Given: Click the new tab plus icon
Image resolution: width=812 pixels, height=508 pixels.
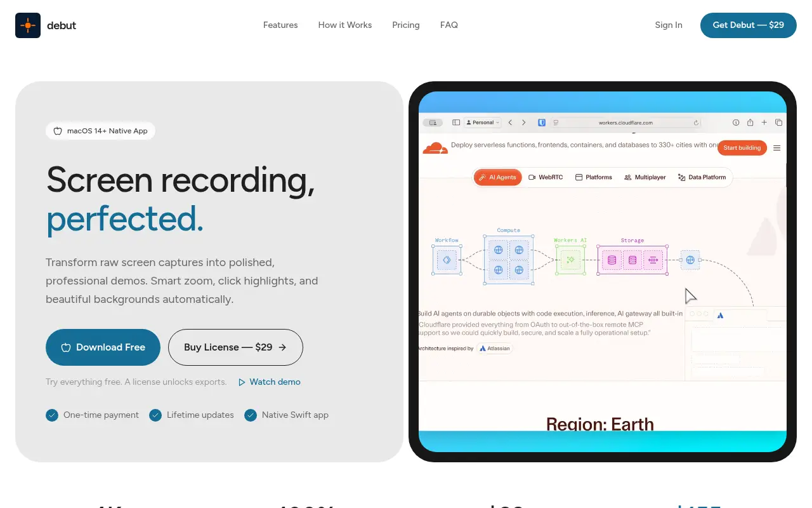Looking at the screenshot, I should coord(764,123).
